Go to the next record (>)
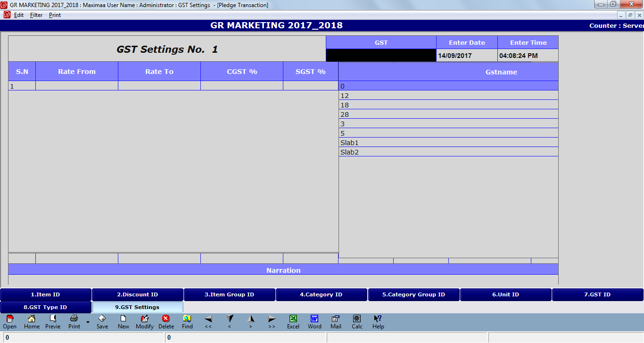Screen dimensions: 644x343 [x=251, y=322]
